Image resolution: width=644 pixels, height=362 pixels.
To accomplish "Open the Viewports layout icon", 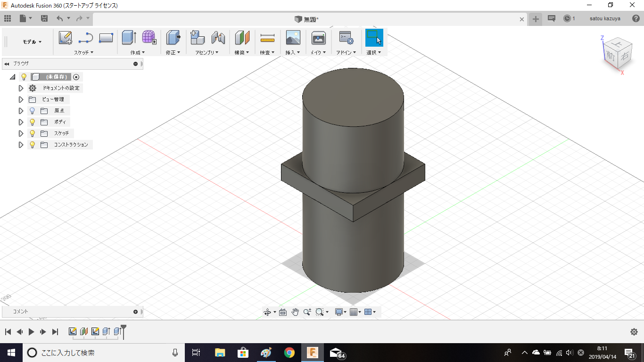I will (368, 312).
